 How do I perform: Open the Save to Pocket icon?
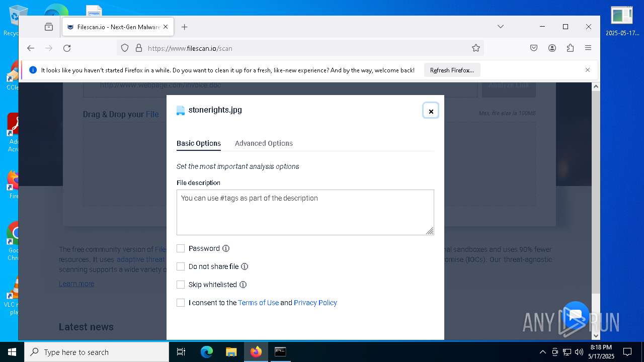click(534, 48)
